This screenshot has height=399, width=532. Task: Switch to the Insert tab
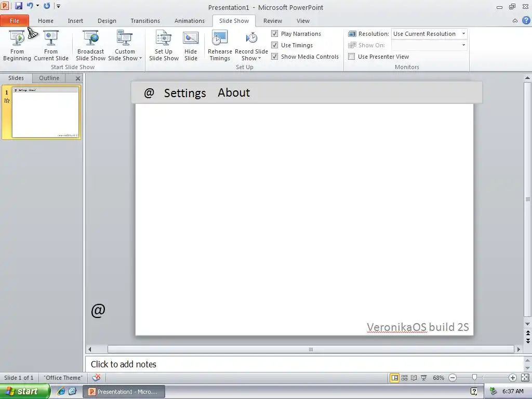[75, 21]
